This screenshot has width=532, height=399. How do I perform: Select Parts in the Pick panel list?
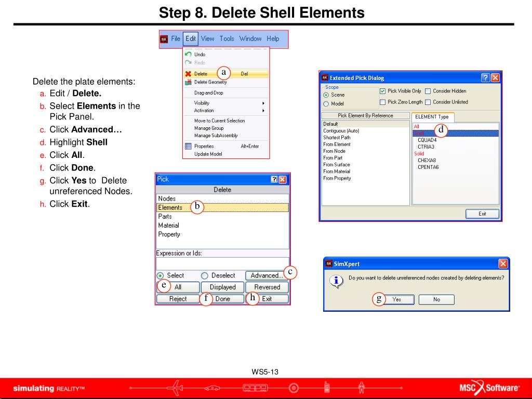[x=222, y=217]
